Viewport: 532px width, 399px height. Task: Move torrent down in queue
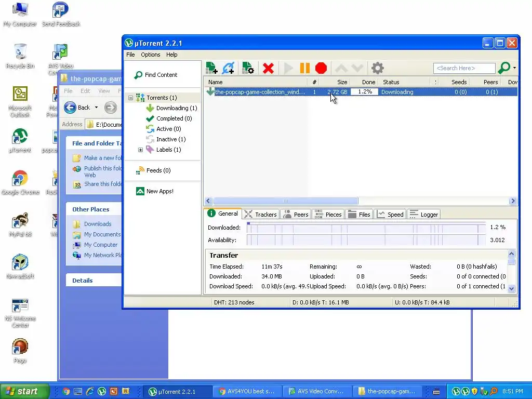[x=357, y=68]
